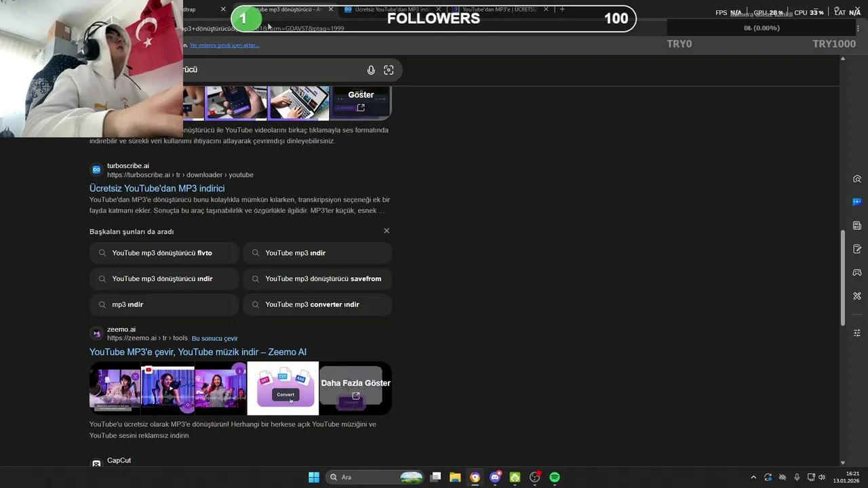This screenshot has height=488, width=868.
Task: Open Task View on the taskbar
Action: [x=436, y=477]
